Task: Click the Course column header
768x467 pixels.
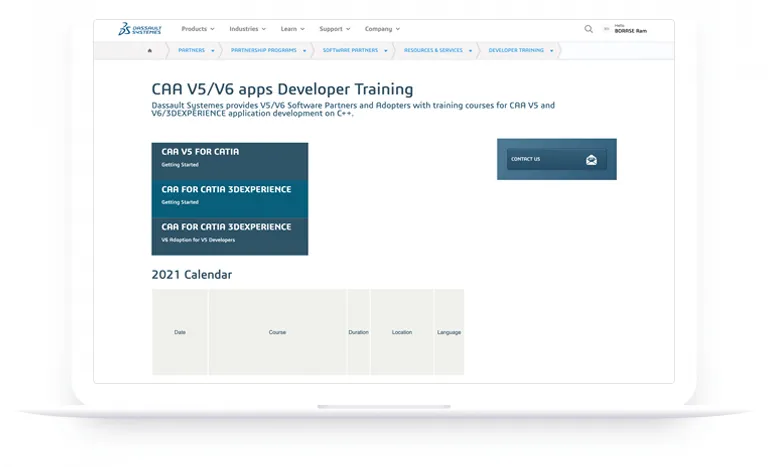Action: (x=277, y=332)
